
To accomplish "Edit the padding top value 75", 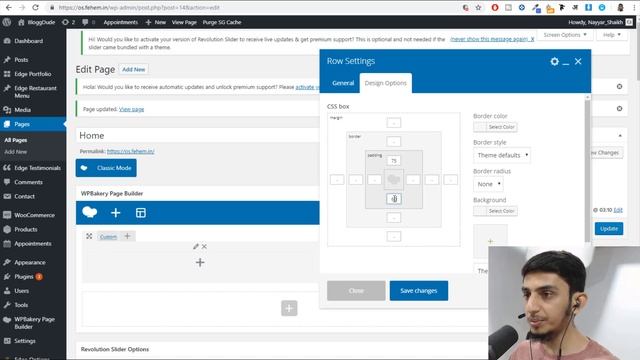I will (x=393, y=160).
